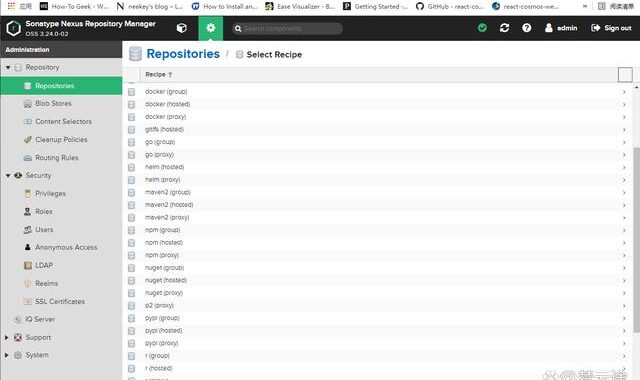The height and width of the screenshot is (380, 640).
Task: Check the green system status icon
Action: (482, 28)
